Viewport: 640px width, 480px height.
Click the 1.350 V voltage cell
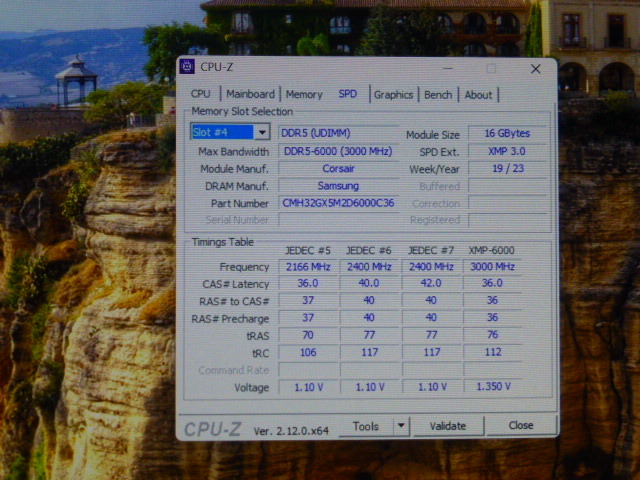pos(493,386)
